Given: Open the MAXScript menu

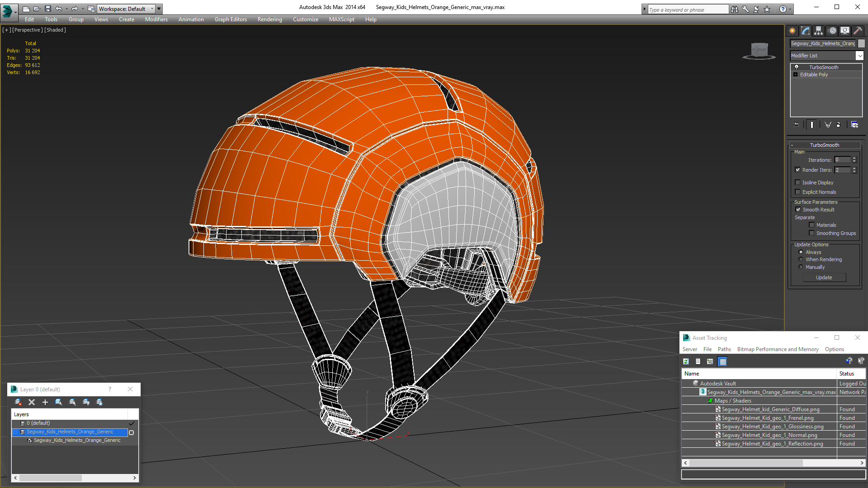Looking at the screenshot, I should point(341,19).
